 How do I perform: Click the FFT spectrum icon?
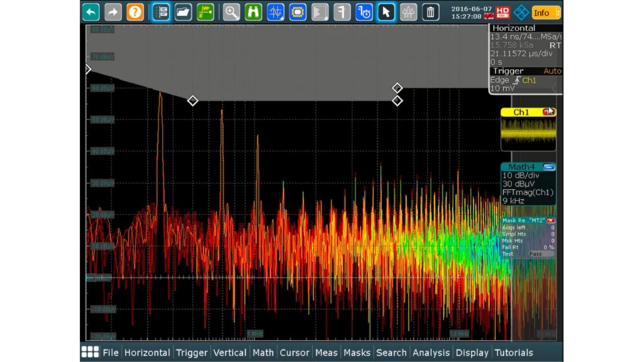(408, 13)
